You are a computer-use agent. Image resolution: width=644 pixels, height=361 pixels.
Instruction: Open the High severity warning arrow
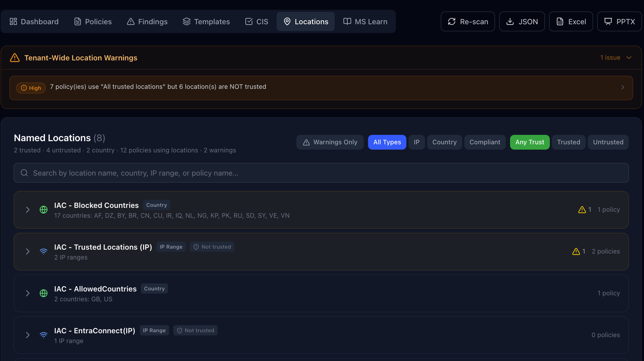[x=623, y=87]
